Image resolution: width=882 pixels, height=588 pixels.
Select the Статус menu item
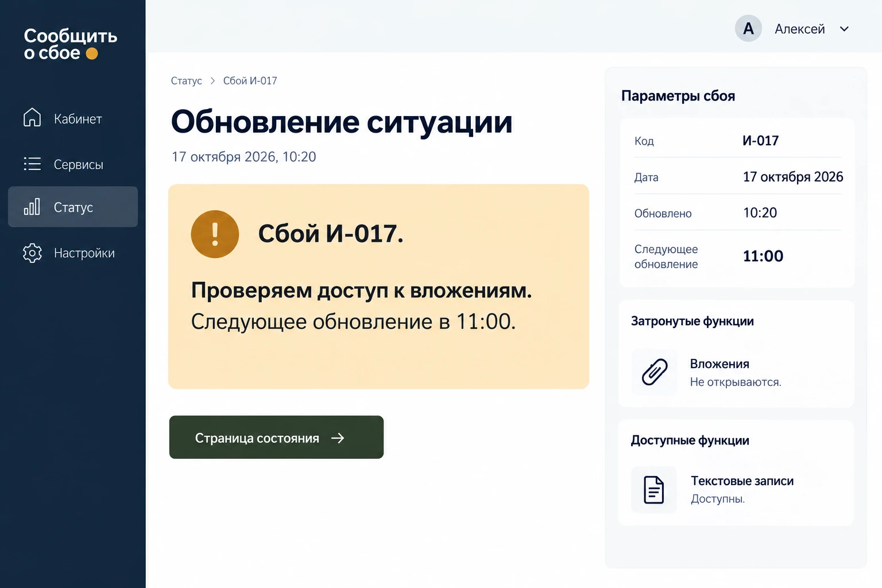(x=73, y=207)
